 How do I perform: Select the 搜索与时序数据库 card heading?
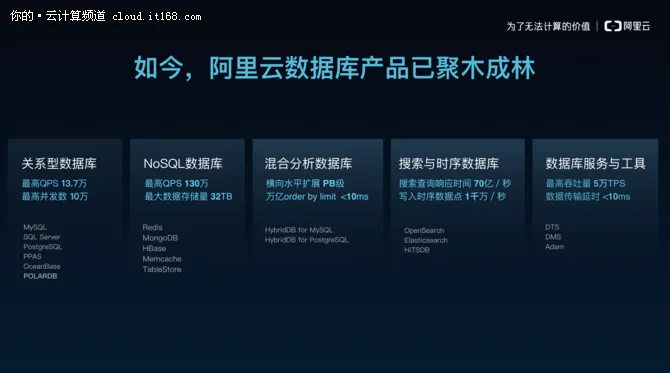449,163
